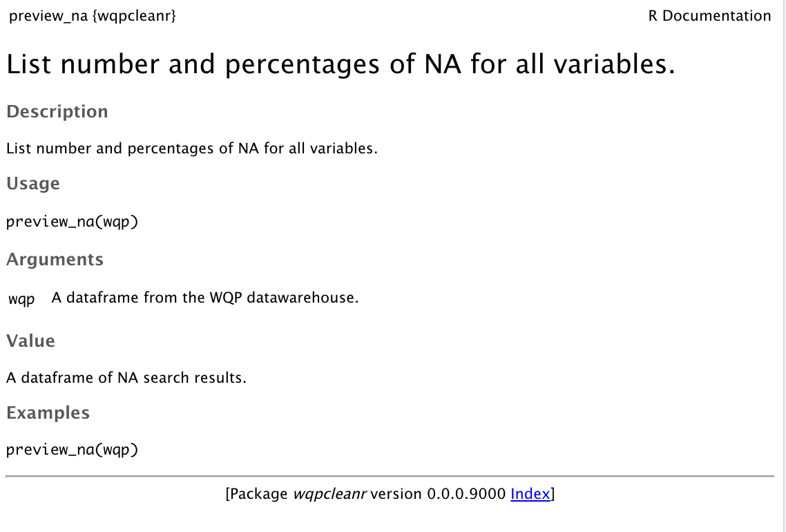Click the word 'Package' in the footer

258,495
